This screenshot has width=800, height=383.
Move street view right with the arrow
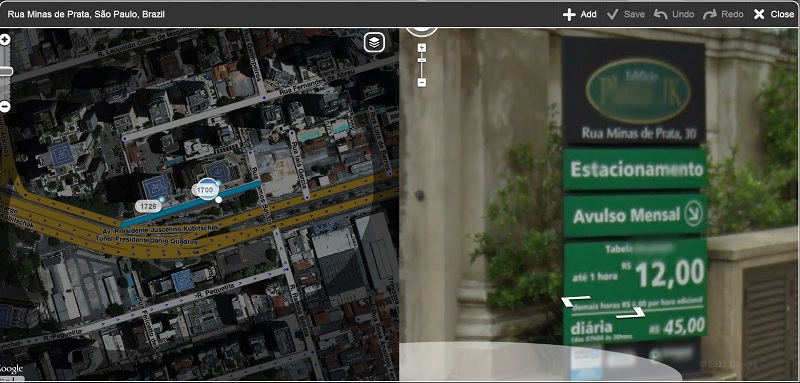(x=631, y=313)
